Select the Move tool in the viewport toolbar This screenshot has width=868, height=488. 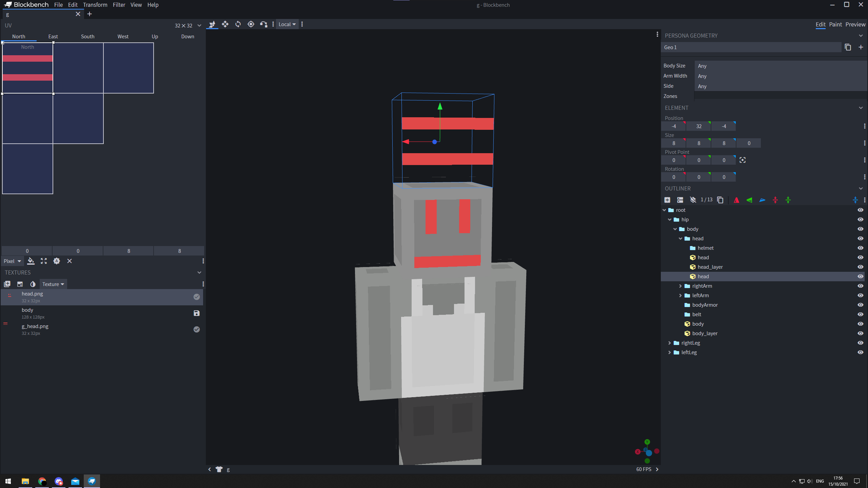(x=225, y=24)
